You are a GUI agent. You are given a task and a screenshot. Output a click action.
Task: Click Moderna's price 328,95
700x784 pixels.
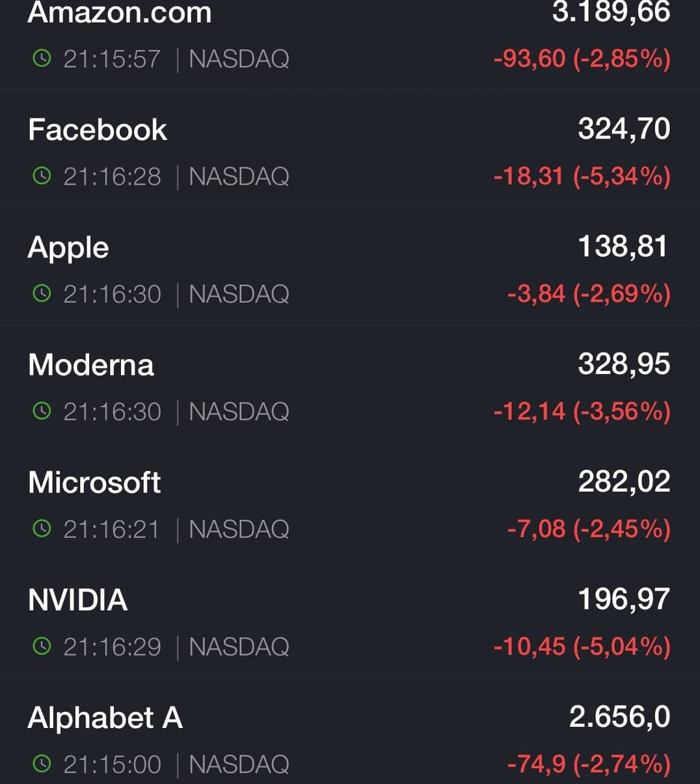click(623, 364)
